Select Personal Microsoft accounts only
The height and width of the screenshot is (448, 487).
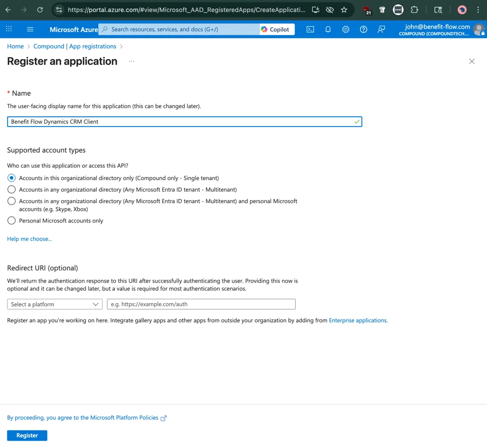click(12, 221)
